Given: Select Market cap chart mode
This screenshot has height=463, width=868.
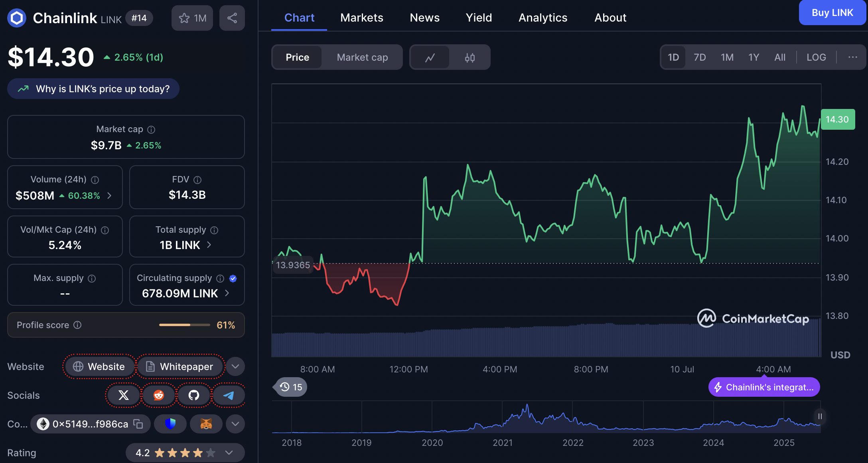Looking at the screenshot, I should tap(362, 57).
